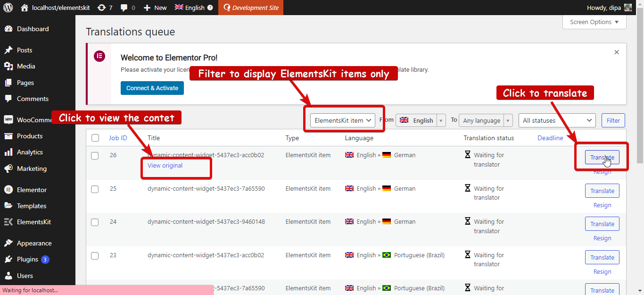The width and height of the screenshot is (644, 295).
Task: Click the English flag language icon
Action: 178,7
